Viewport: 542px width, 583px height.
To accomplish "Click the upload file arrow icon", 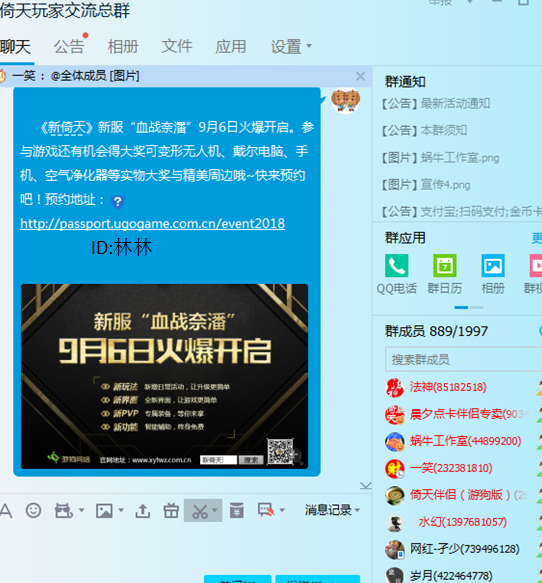I will (143, 510).
